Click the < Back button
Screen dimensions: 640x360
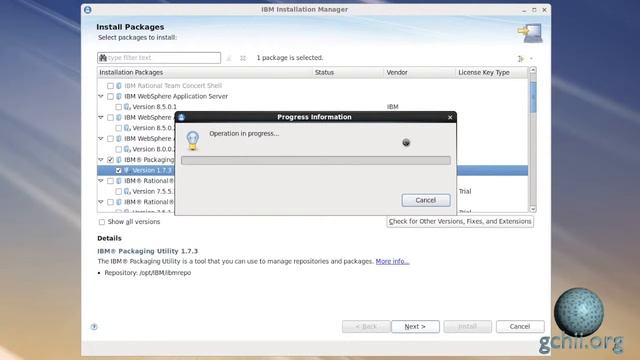366,327
